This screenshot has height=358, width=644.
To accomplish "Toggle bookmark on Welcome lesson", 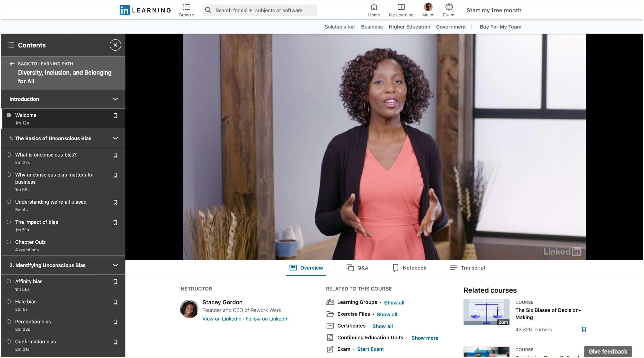I will pyautogui.click(x=115, y=116).
